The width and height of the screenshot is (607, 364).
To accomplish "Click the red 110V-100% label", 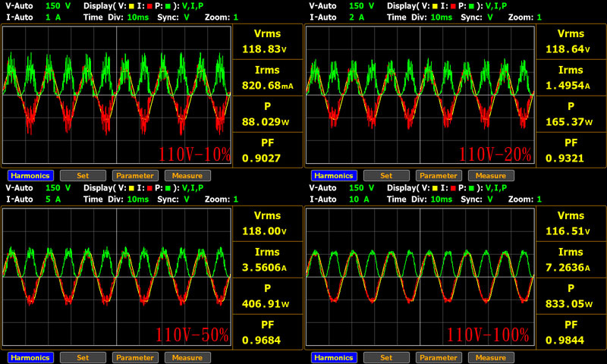I will 488,334.
